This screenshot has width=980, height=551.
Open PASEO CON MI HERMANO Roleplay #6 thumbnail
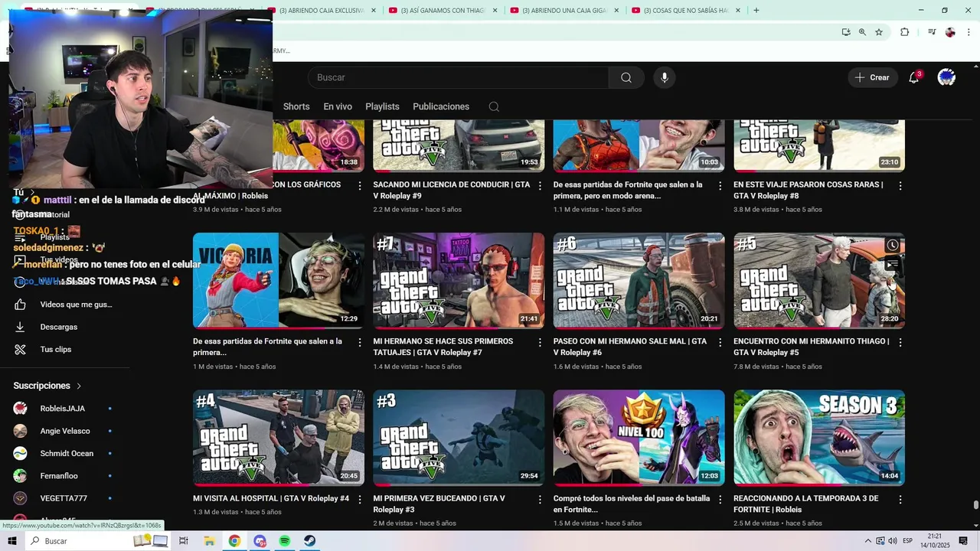pyautogui.click(x=639, y=281)
